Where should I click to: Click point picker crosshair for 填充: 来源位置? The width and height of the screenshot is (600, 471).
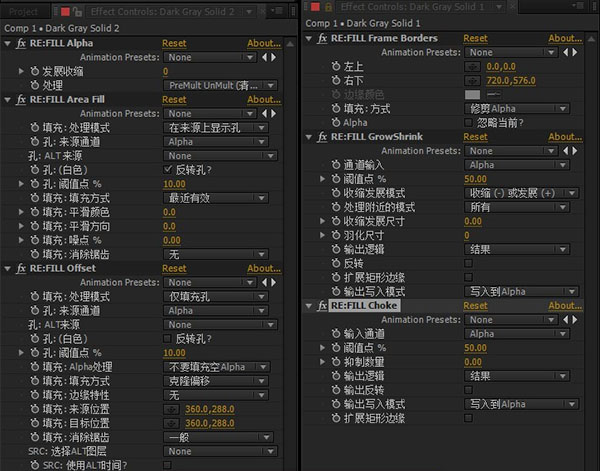click(171, 409)
